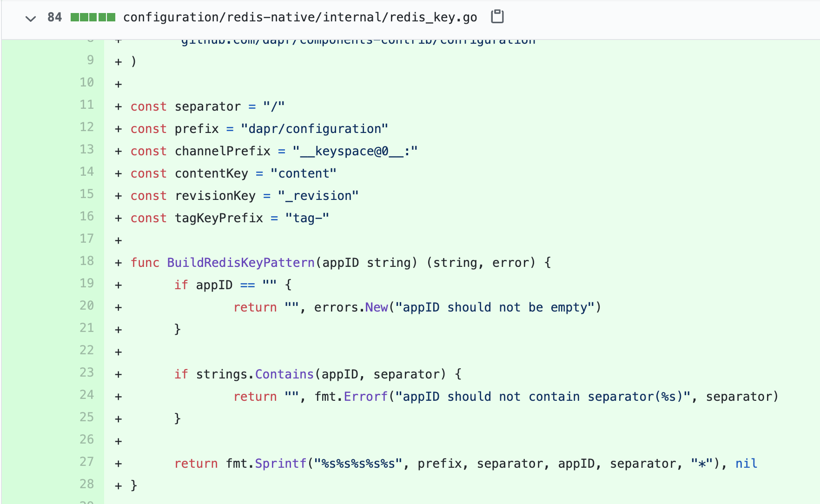Screen dimensions: 820x504
Task: Copy the file path using clipboard icon
Action: click(x=497, y=16)
